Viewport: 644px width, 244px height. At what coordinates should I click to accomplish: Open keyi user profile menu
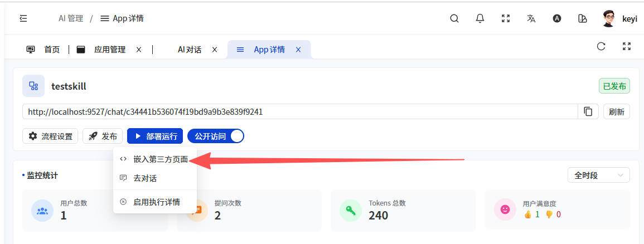pyautogui.click(x=619, y=18)
